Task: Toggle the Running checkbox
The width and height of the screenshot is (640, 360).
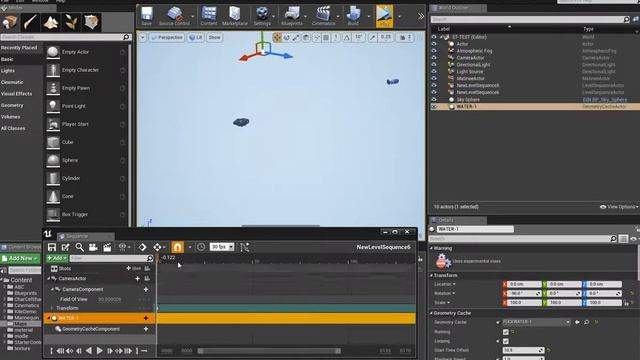Action: pos(506,332)
